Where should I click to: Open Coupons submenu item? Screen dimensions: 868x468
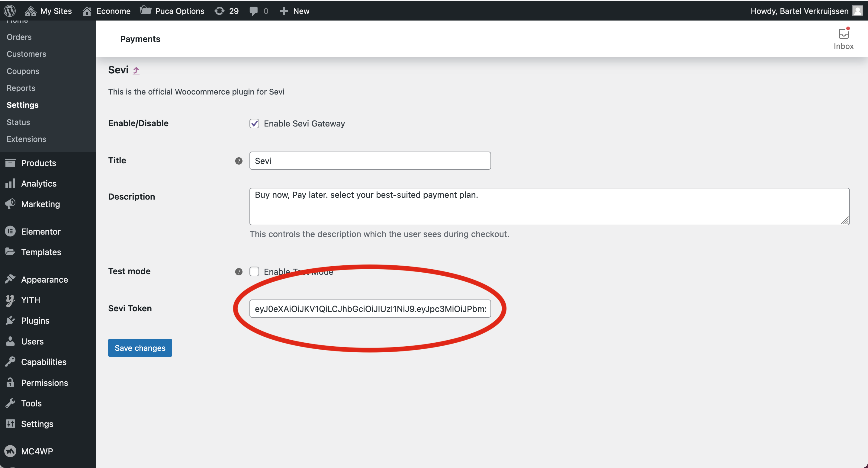coord(23,71)
